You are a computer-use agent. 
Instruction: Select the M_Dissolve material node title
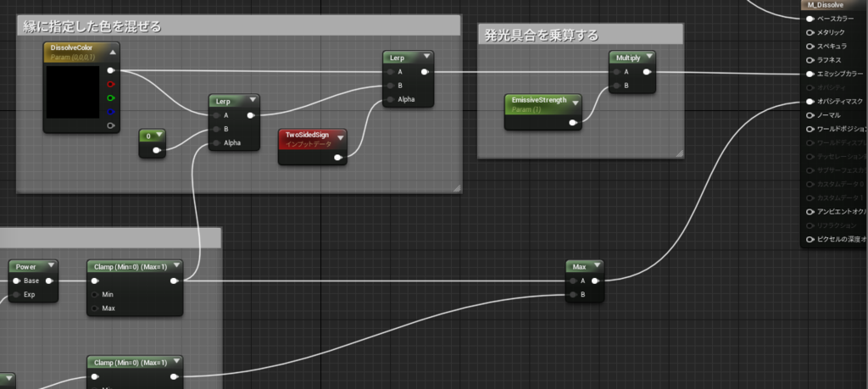tap(826, 5)
